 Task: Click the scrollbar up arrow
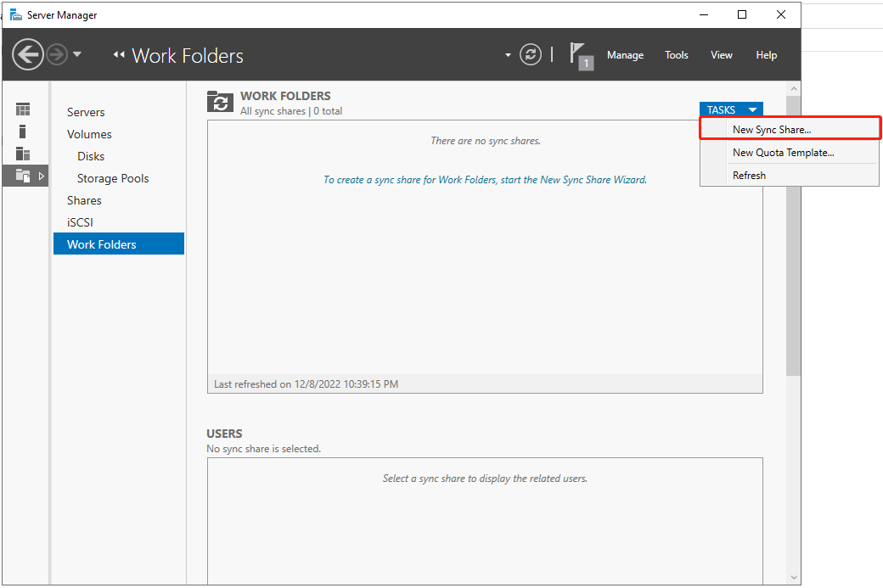[x=794, y=89]
